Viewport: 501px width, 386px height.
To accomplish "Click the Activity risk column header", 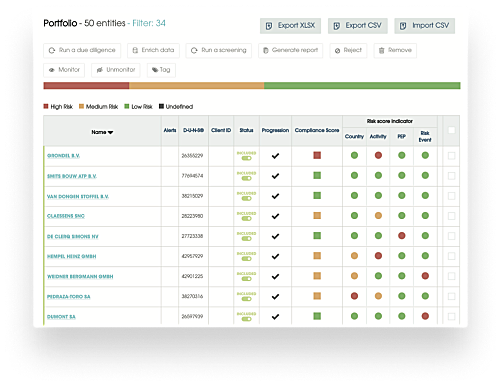I will (x=378, y=137).
